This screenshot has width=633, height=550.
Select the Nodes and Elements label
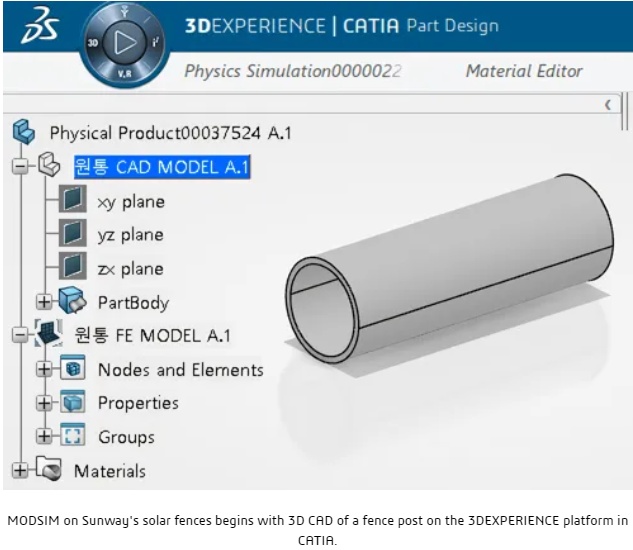[x=180, y=370]
